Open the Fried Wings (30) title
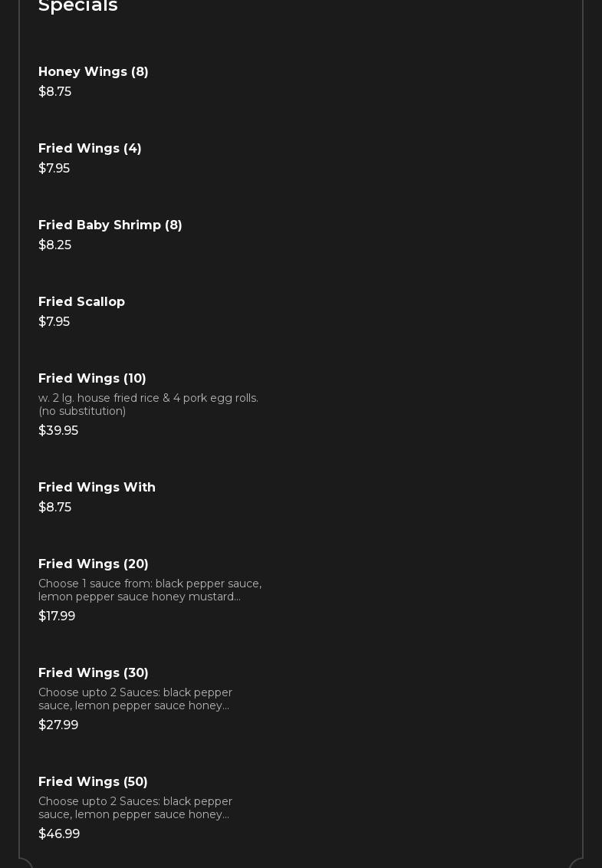Viewport: 602px width, 868px height. (94, 673)
